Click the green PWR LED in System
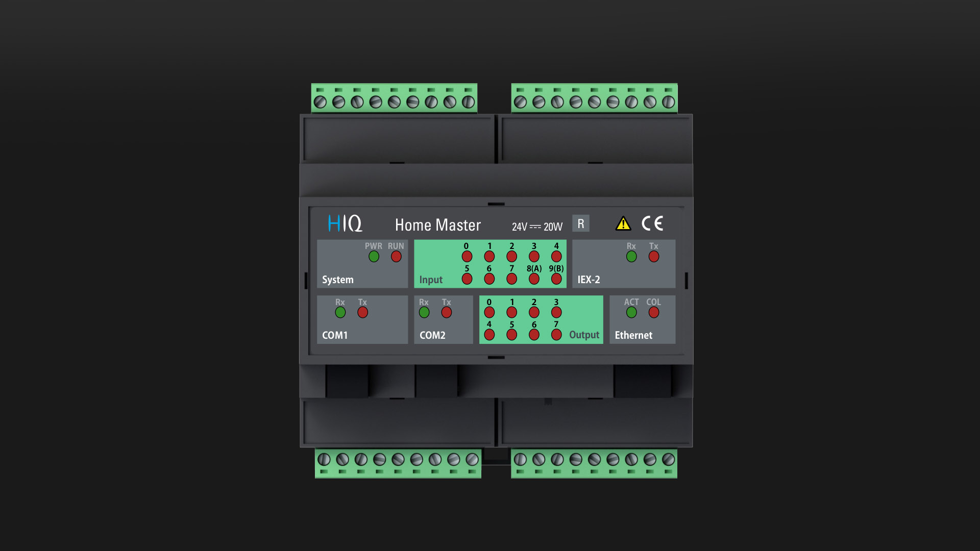 click(x=374, y=257)
